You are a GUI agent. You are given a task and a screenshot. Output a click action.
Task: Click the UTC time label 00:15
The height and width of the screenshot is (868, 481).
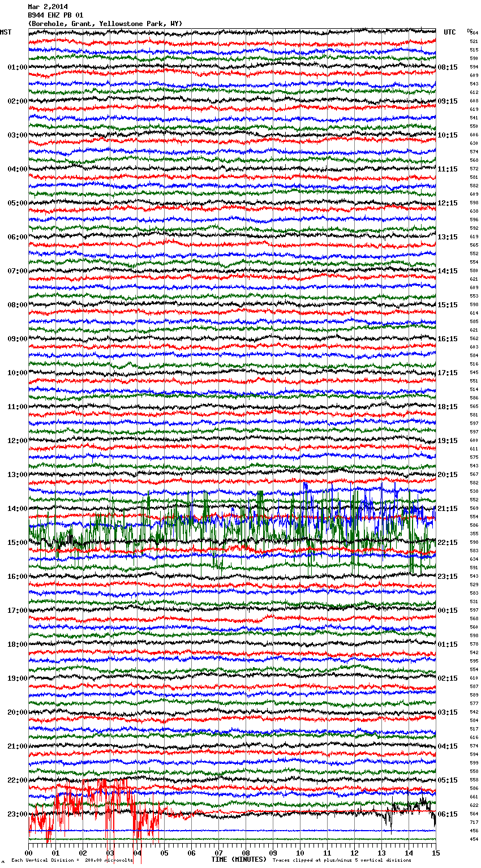[448, 611]
